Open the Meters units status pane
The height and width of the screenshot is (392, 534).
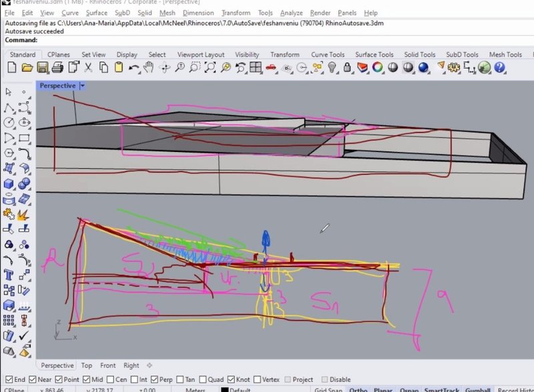coord(195,390)
